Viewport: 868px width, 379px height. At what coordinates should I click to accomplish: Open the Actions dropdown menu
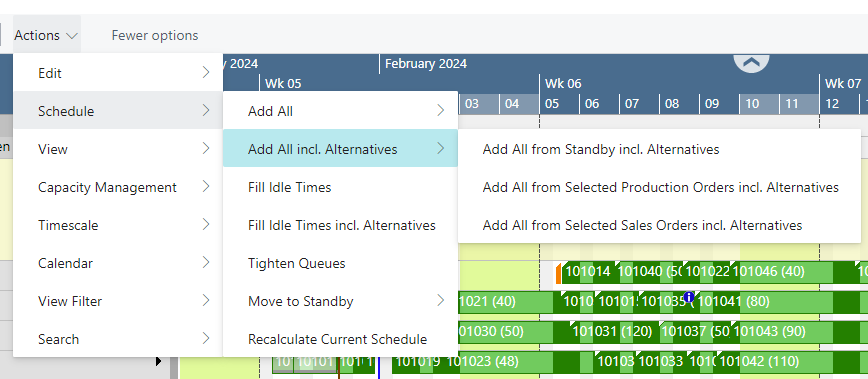tap(46, 35)
